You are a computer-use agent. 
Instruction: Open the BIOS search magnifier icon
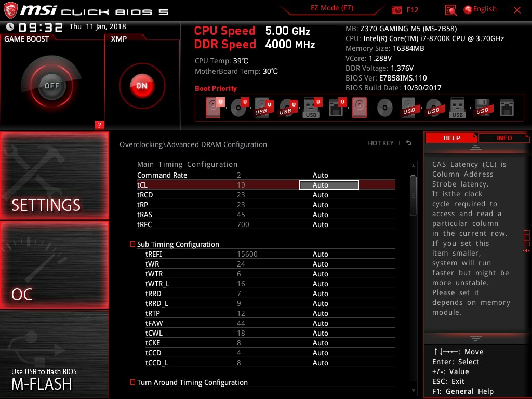pos(450,10)
